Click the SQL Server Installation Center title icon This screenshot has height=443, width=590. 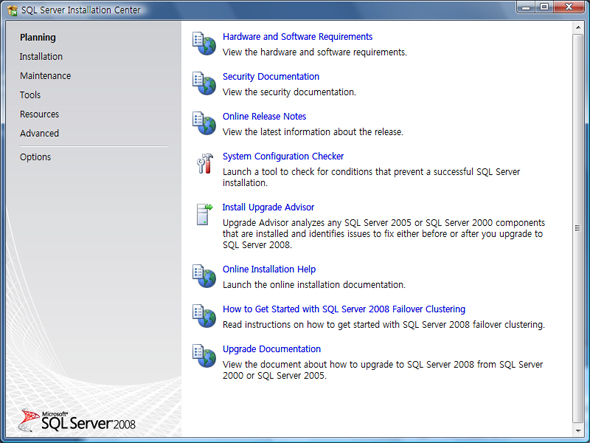click(x=12, y=10)
